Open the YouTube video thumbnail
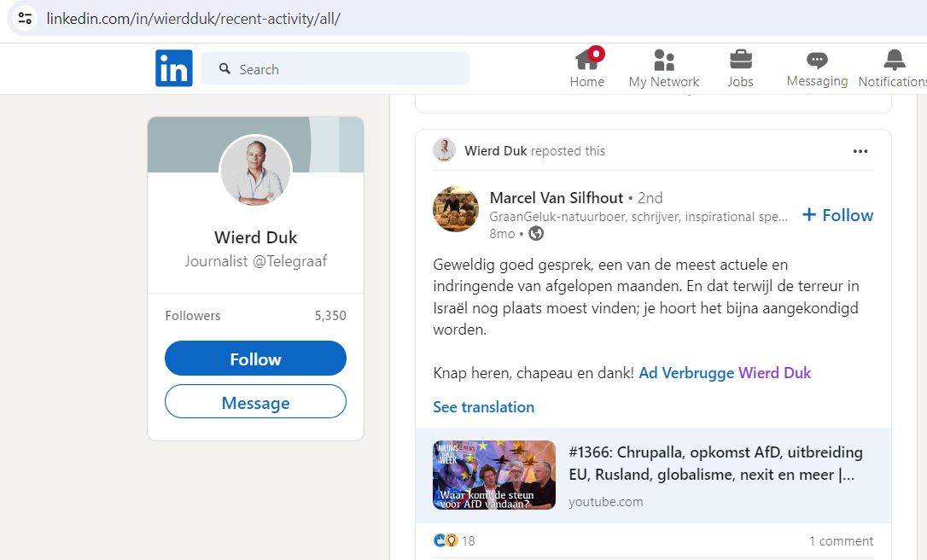The width and height of the screenshot is (927, 560). click(x=494, y=475)
